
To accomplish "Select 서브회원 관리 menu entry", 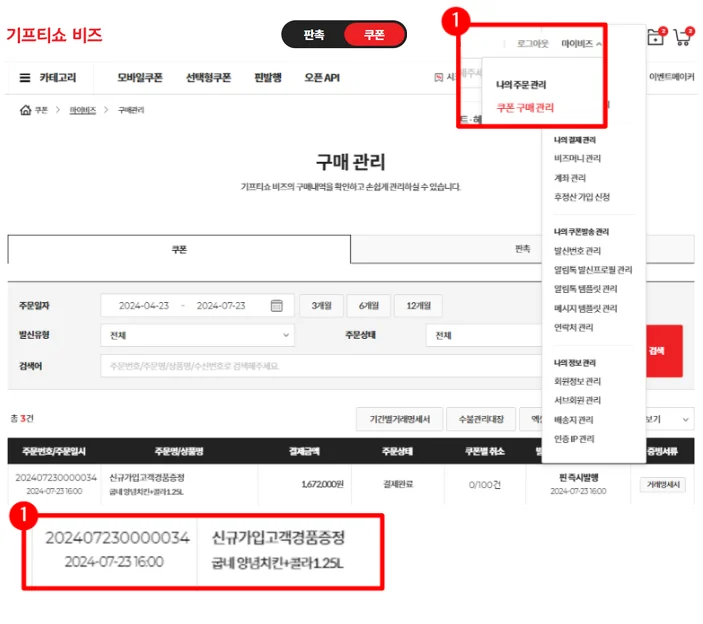I will click(x=577, y=400).
